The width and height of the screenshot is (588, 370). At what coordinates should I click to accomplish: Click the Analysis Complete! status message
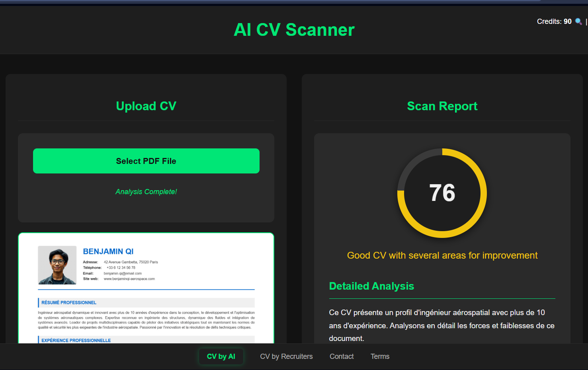pyautogui.click(x=146, y=191)
